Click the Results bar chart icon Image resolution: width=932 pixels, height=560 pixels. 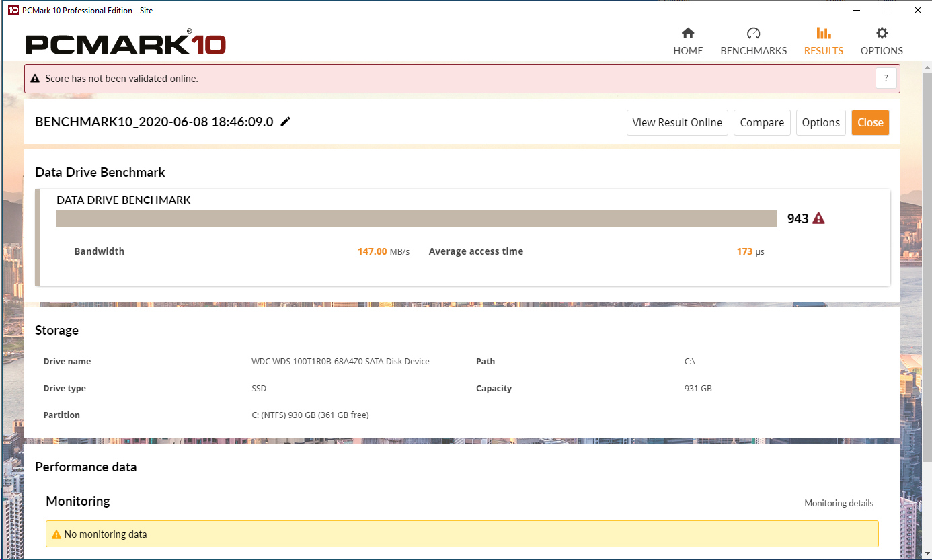tap(823, 33)
